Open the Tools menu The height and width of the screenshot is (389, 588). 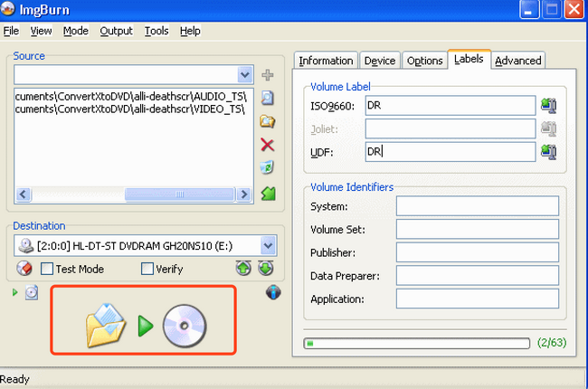156,31
